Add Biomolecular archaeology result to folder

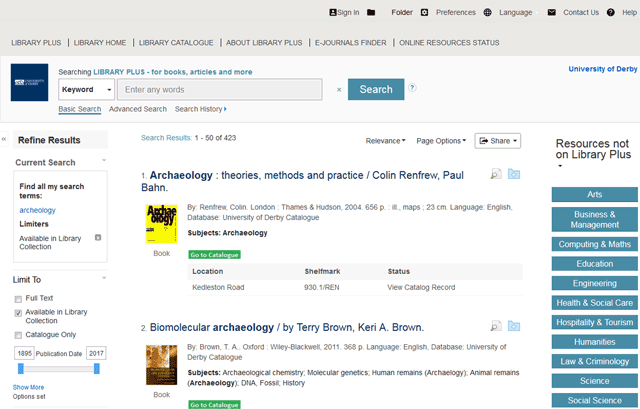point(514,327)
